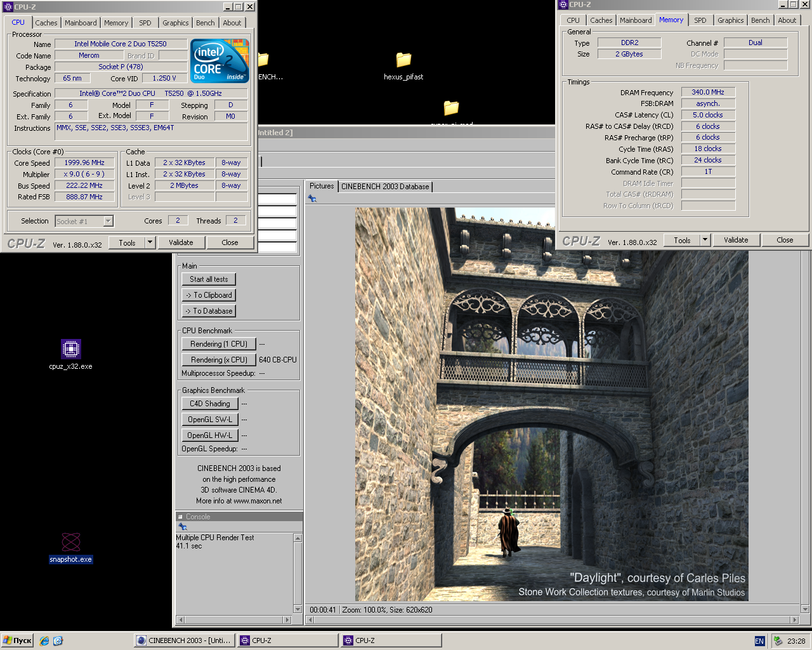Click the memory Type value DDR2
This screenshot has width=812, height=650.
(x=629, y=43)
